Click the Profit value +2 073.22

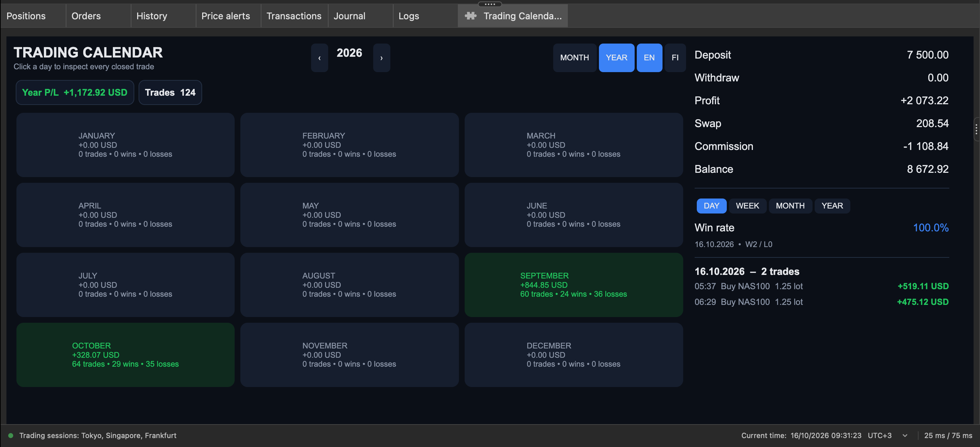[924, 101]
